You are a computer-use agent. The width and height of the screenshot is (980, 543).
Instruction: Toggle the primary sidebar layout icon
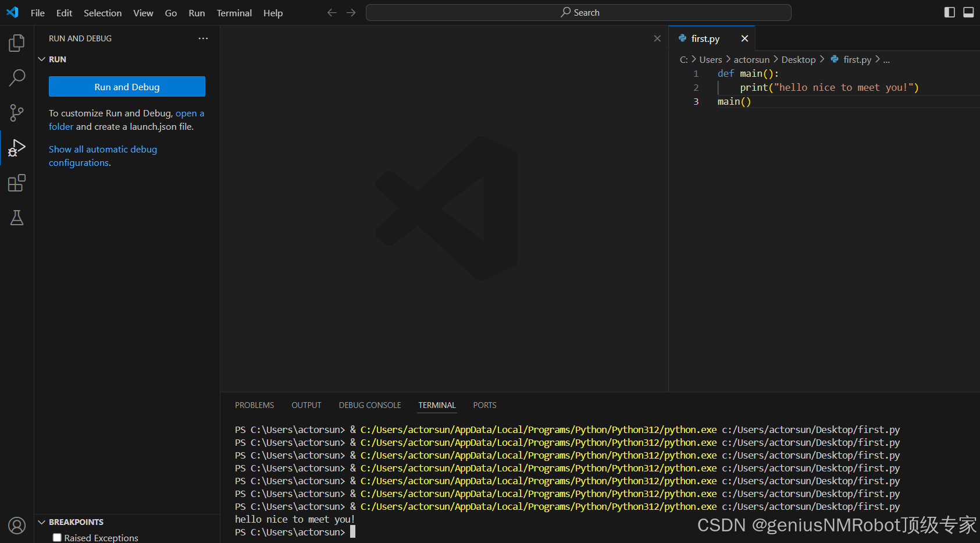click(x=950, y=12)
